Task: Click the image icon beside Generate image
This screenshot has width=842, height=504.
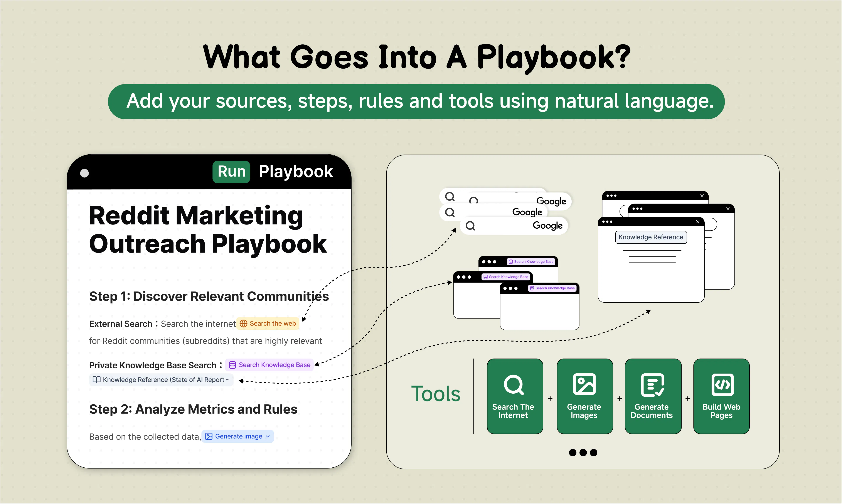Action: (x=209, y=437)
